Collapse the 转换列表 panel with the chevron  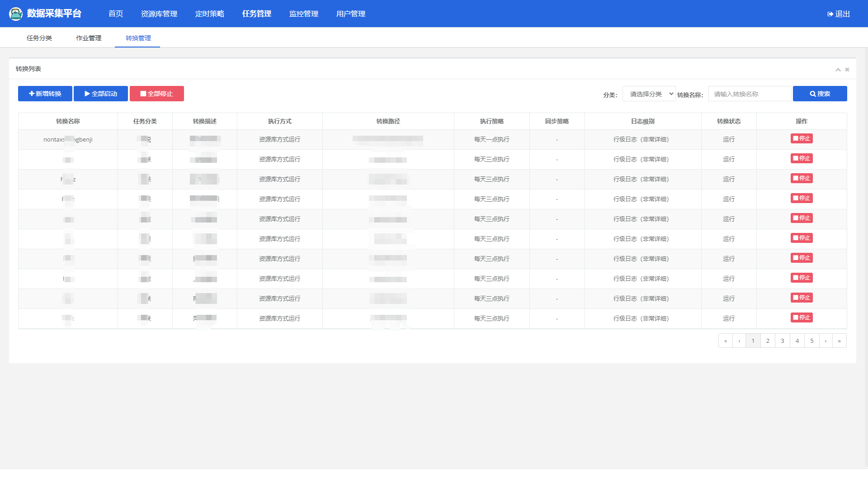tap(838, 70)
